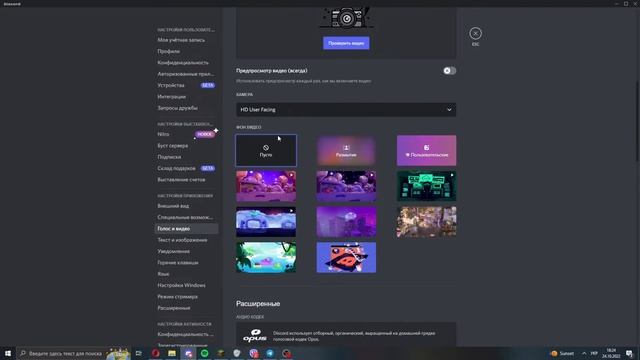Open Task View in the taskbar
Viewport: 640px width, 360px height.
139,353
